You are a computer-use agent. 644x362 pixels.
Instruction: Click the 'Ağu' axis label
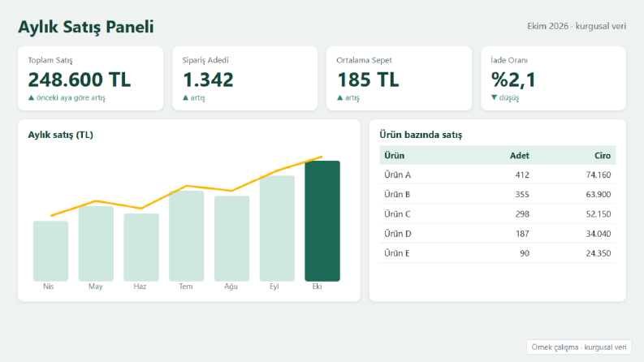[231, 287]
